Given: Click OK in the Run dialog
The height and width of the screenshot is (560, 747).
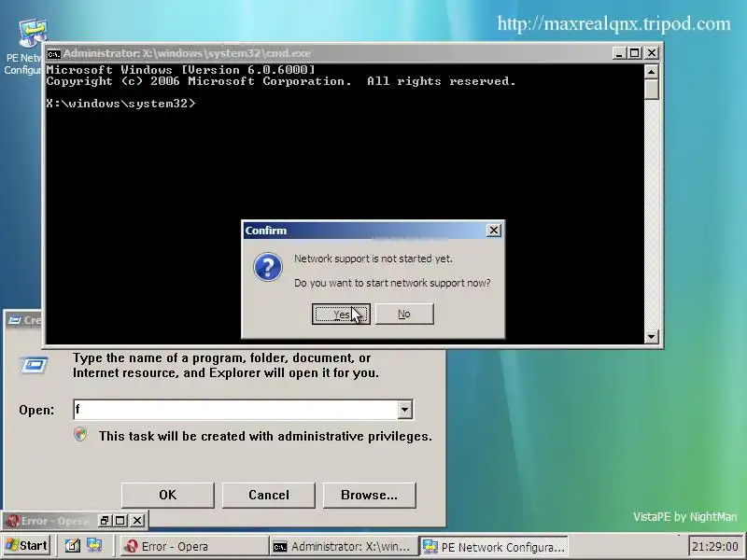Looking at the screenshot, I should click(x=168, y=496).
